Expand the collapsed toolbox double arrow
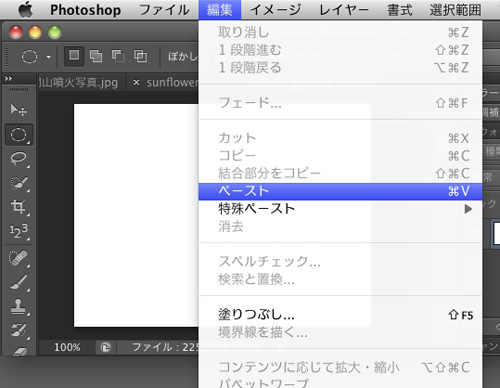The width and height of the screenshot is (500, 388). coord(9,79)
